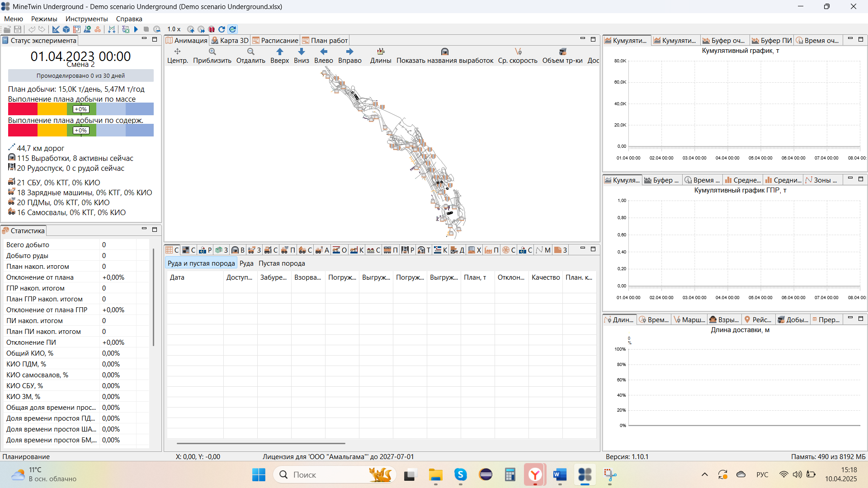Viewport: 868px width, 488px height.
Task: Open the drawing editor mode icon
Action: click(56, 29)
